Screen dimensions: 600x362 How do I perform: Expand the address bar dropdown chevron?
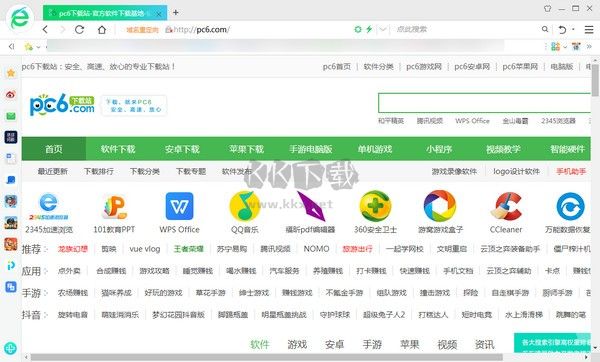(x=383, y=29)
